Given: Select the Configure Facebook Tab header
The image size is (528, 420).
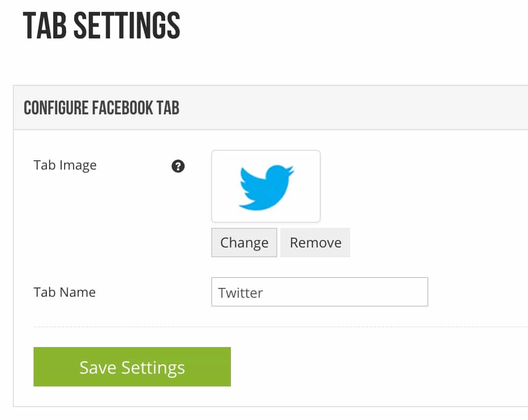Looking at the screenshot, I should tap(101, 108).
